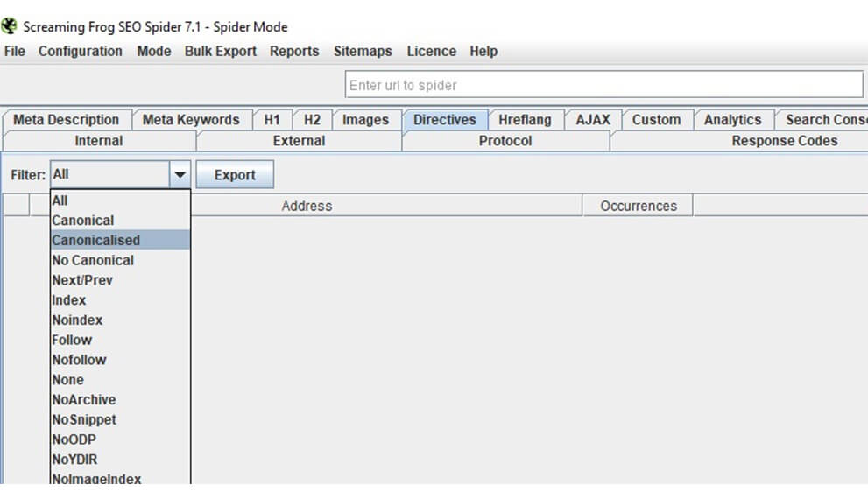Switch to the Custom tab
The height and width of the screenshot is (499, 868).
[x=657, y=119]
